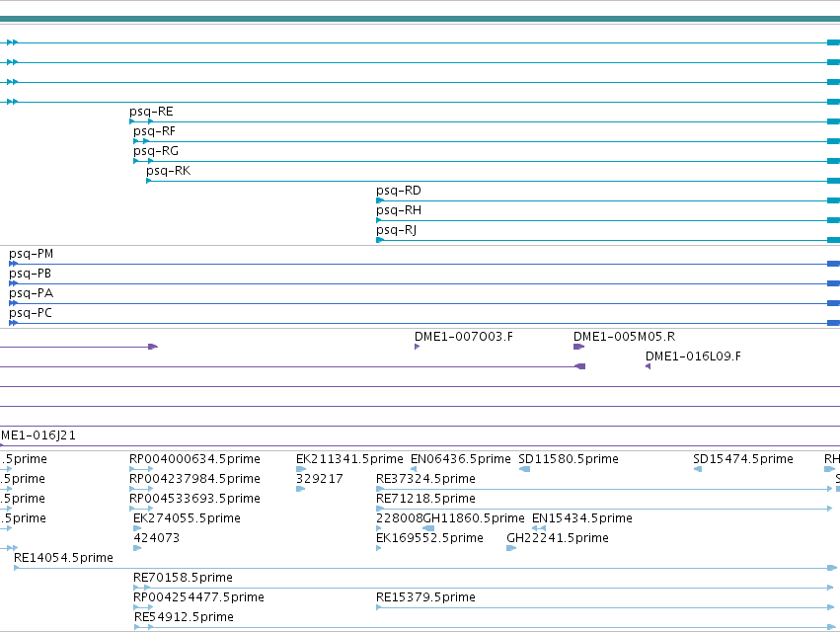
Task: Select the psq-RH transcript label
Action: point(399,210)
